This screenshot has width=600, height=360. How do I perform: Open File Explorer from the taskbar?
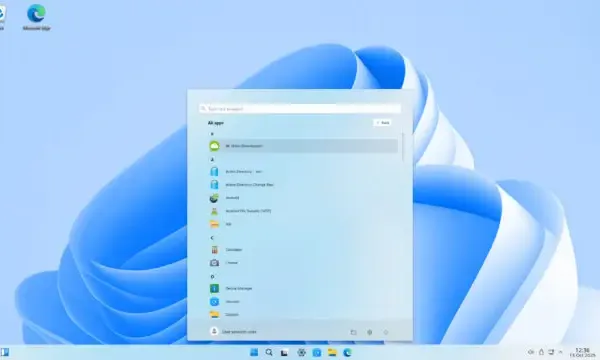(332, 352)
